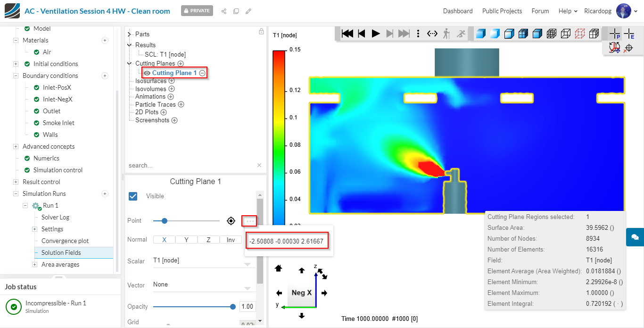Viewport: 644px width, 328px height.
Task: Choose the red dotted points cube mode
Action: [580, 34]
